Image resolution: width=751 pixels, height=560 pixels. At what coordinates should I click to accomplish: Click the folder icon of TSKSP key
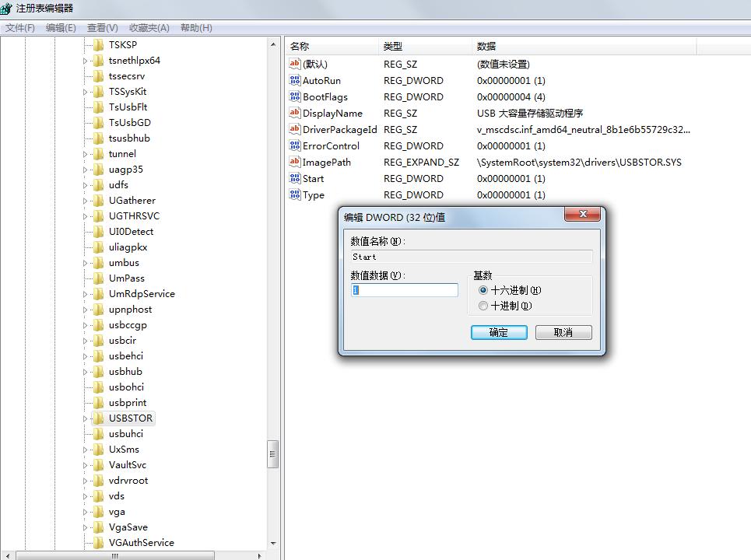[x=99, y=45]
